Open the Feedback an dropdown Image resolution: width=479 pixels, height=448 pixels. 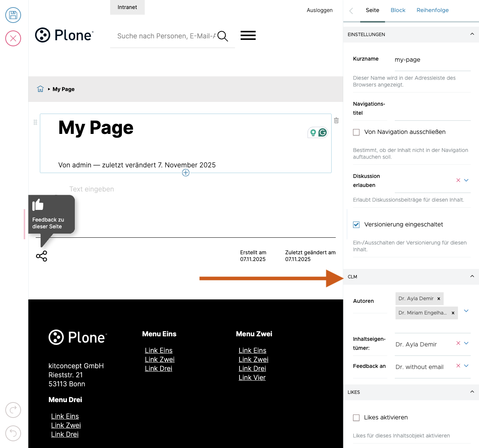(x=466, y=366)
